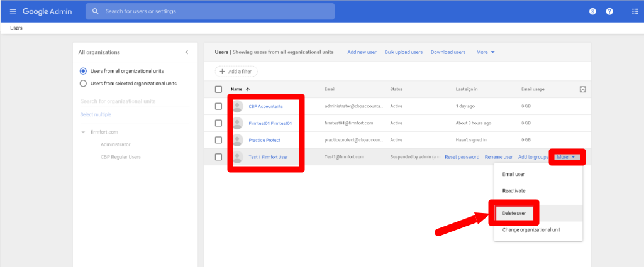Image resolution: width=644 pixels, height=267 pixels.
Task: Collapse the All organizations panel chevron
Action: (187, 52)
